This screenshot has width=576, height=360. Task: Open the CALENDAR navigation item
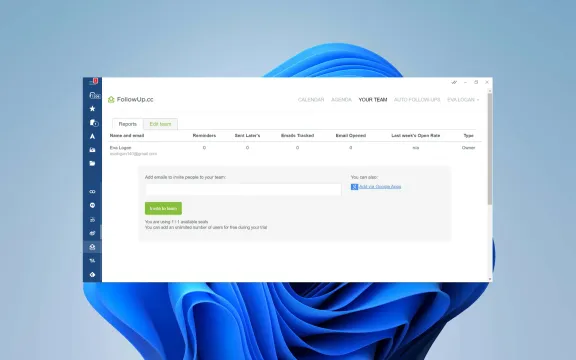(311, 100)
